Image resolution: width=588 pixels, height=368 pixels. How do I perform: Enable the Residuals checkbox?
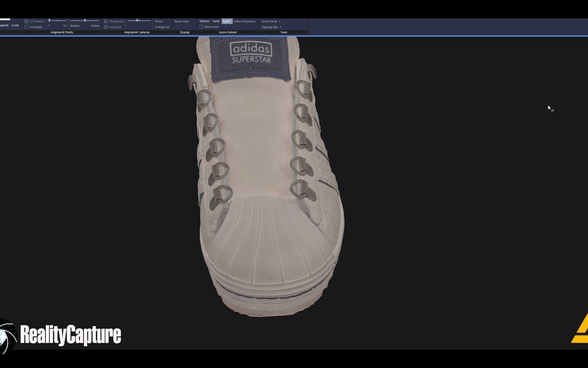click(106, 27)
